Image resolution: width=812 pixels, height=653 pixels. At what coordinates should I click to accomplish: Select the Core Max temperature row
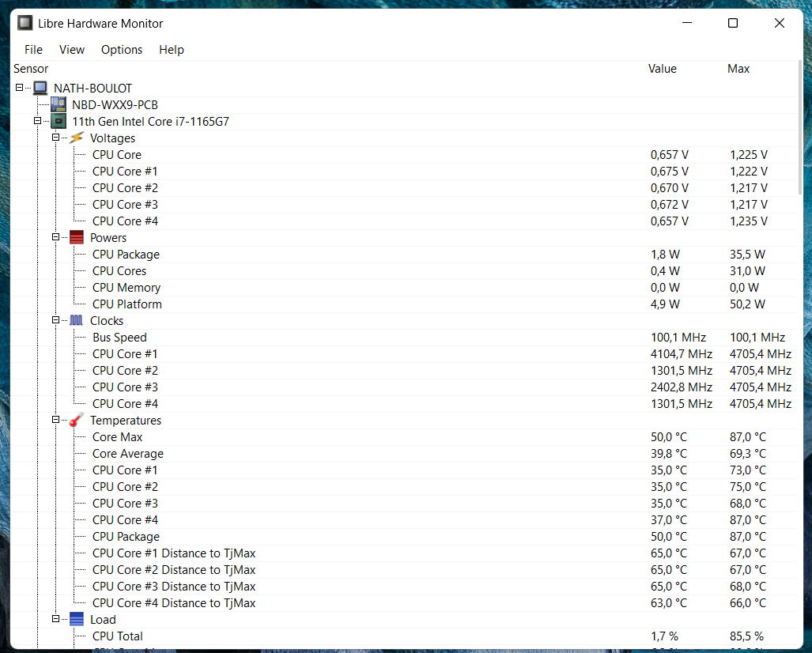[404, 437]
